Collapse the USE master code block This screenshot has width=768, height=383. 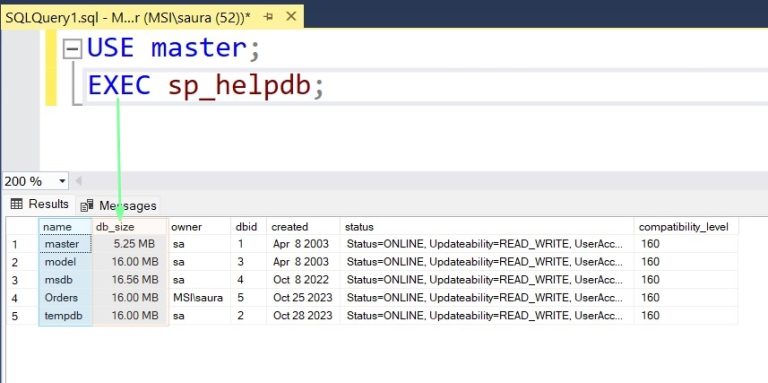pos(72,49)
